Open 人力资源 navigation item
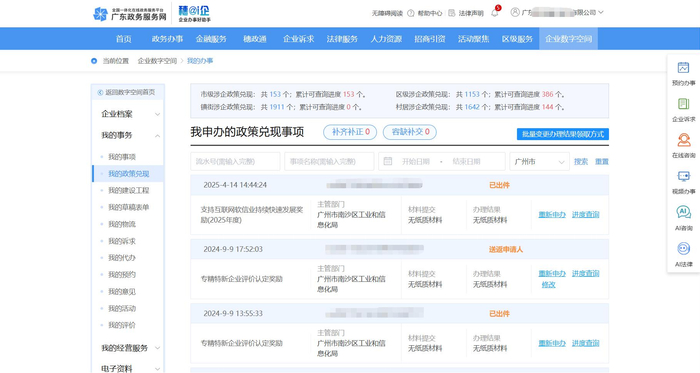Image resolution: width=700 pixels, height=373 pixels. pyautogui.click(x=386, y=39)
